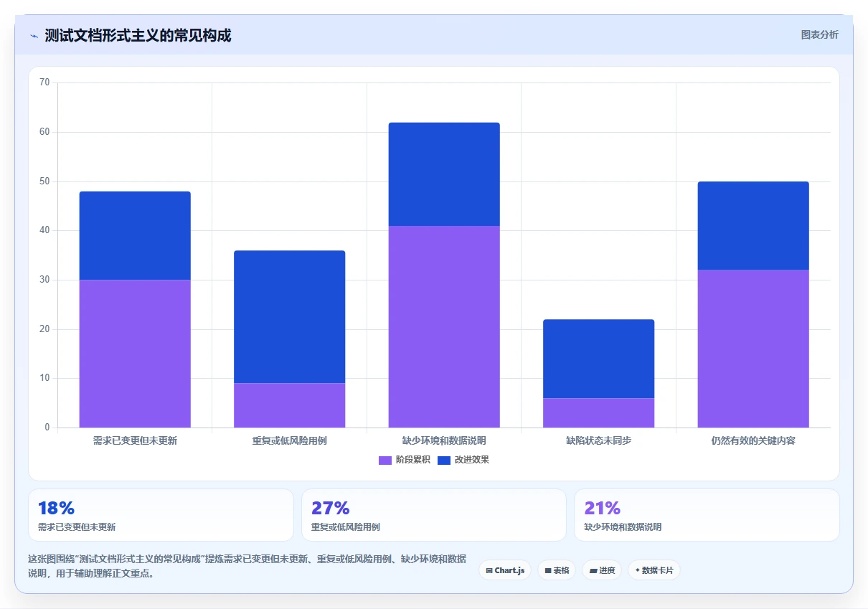Click the Chart.js tag icon
Screen dimensions: 868x609
489,571
